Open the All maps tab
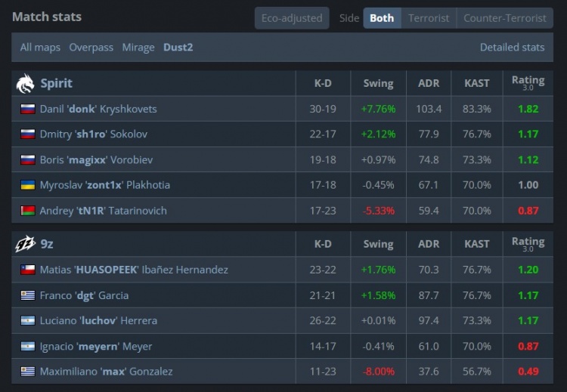Image resolution: width=567 pixels, height=392 pixels. (x=40, y=48)
